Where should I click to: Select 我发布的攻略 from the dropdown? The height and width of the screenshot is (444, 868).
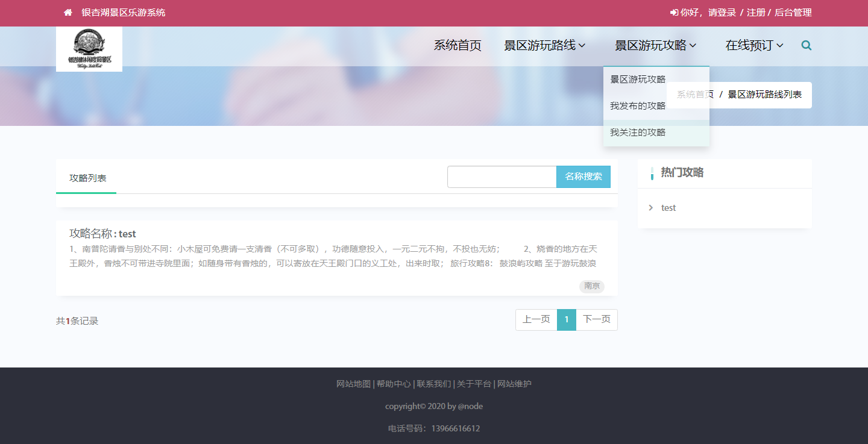click(638, 106)
